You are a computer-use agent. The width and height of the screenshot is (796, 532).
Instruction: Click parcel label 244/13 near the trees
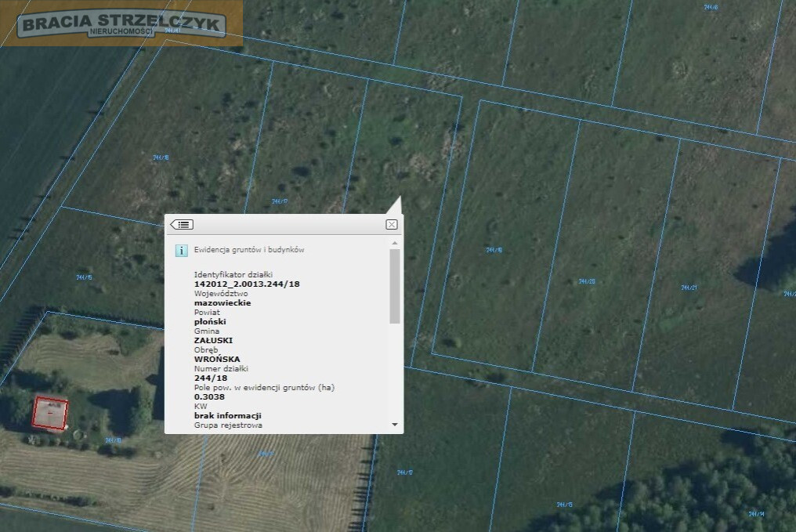coord(565,505)
